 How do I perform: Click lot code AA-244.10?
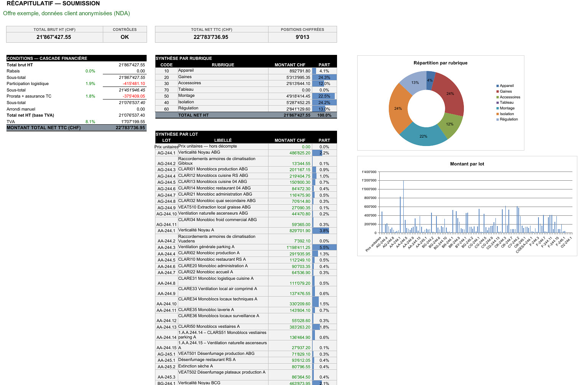tap(166, 304)
